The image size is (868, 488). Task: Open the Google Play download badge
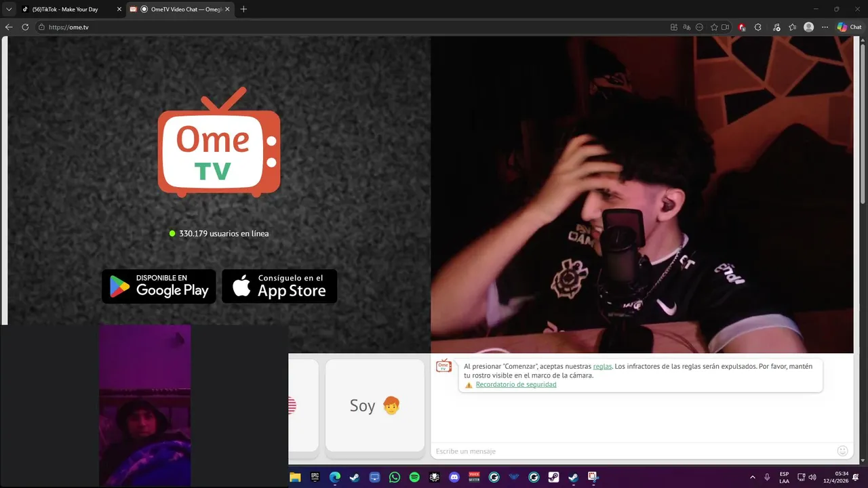(x=159, y=286)
